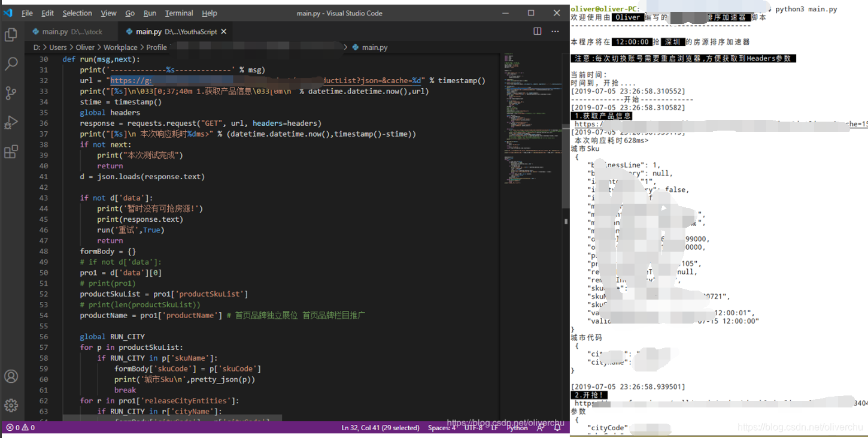Click the main.py breadcrumb item
The width and height of the screenshot is (868, 438).
tap(370, 47)
